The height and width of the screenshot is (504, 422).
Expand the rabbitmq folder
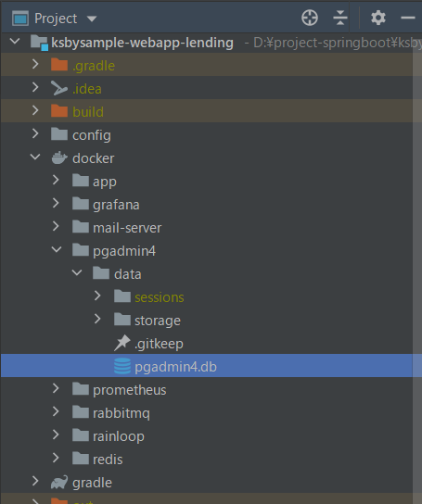(56, 411)
